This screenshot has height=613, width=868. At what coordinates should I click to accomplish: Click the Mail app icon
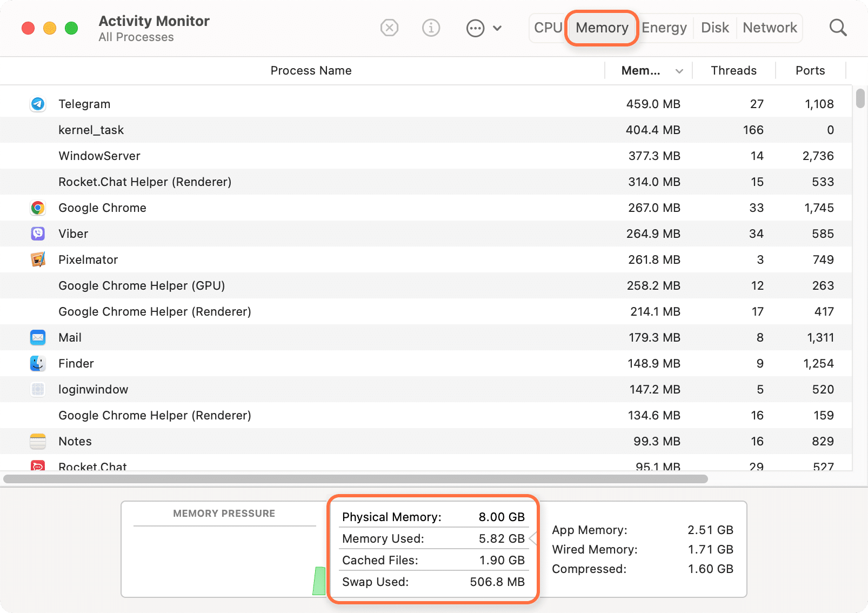point(38,337)
